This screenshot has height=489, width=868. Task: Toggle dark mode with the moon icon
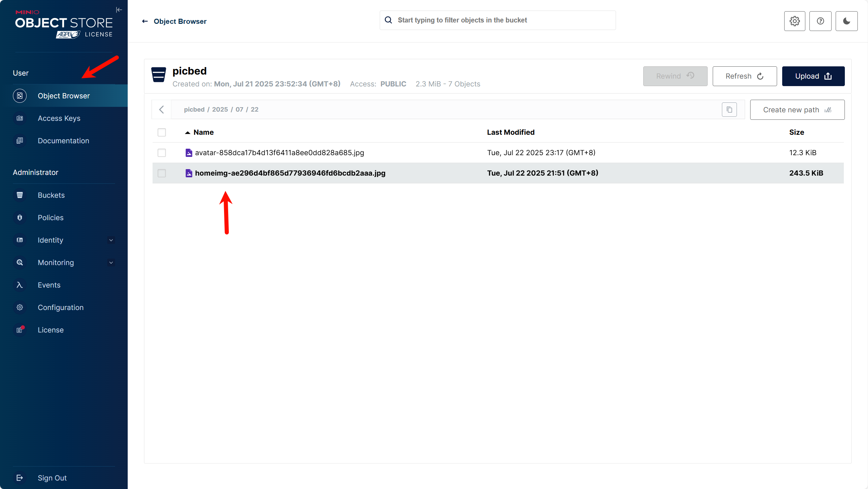coord(846,21)
